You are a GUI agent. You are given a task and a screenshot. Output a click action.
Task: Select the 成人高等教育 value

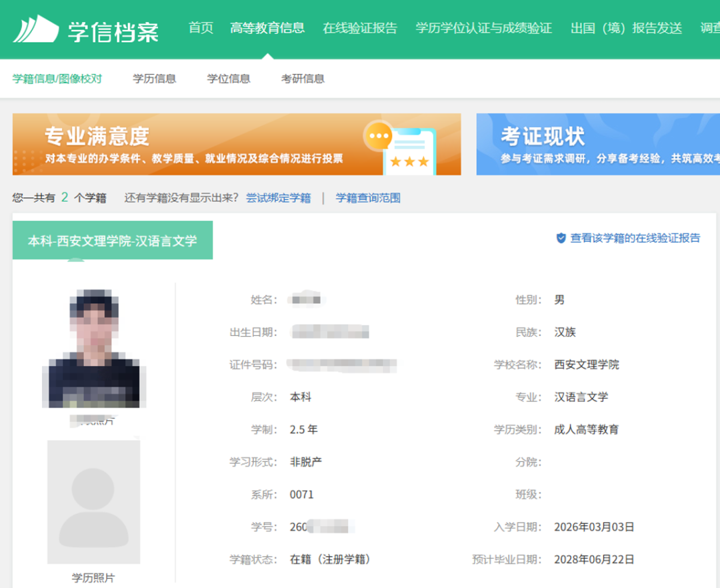pyautogui.click(x=587, y=429)
